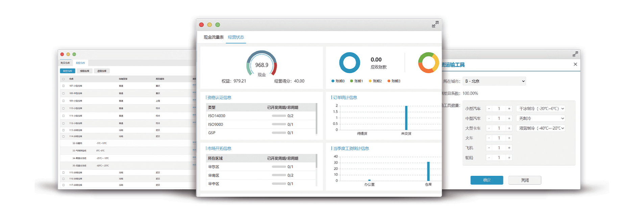Close the transport tools dialog with X
Image resolution: width=644 pixels, height=213 pixels.
coord(575,64)
